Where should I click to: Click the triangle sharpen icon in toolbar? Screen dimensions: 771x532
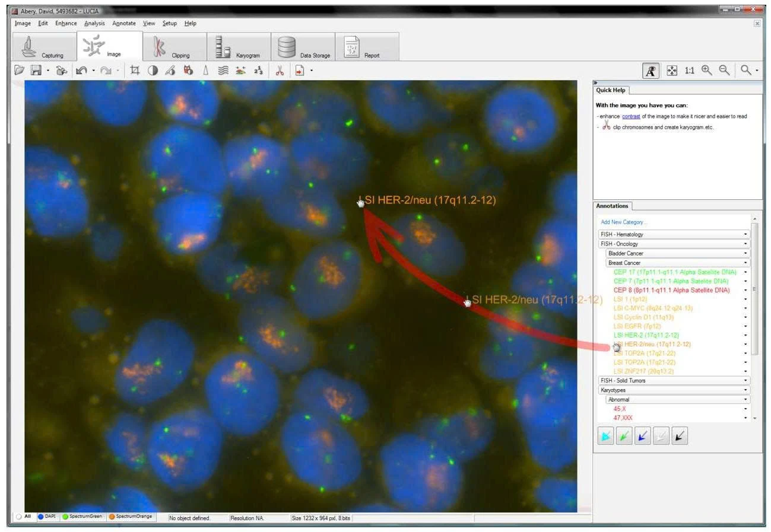tap(206, 70)
